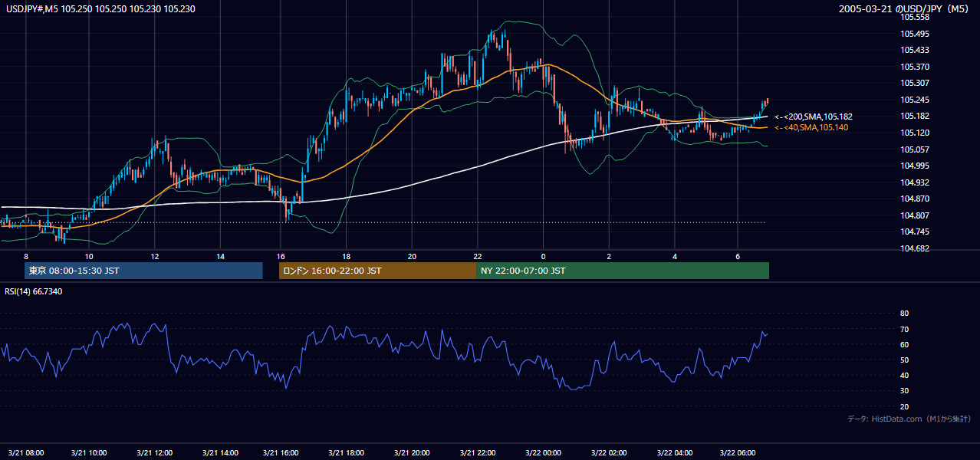Viewport: 980px width, 460px height.
Task: Click price level 104.995 on axis
Action: pyautogui.click(x=916, y=166)
